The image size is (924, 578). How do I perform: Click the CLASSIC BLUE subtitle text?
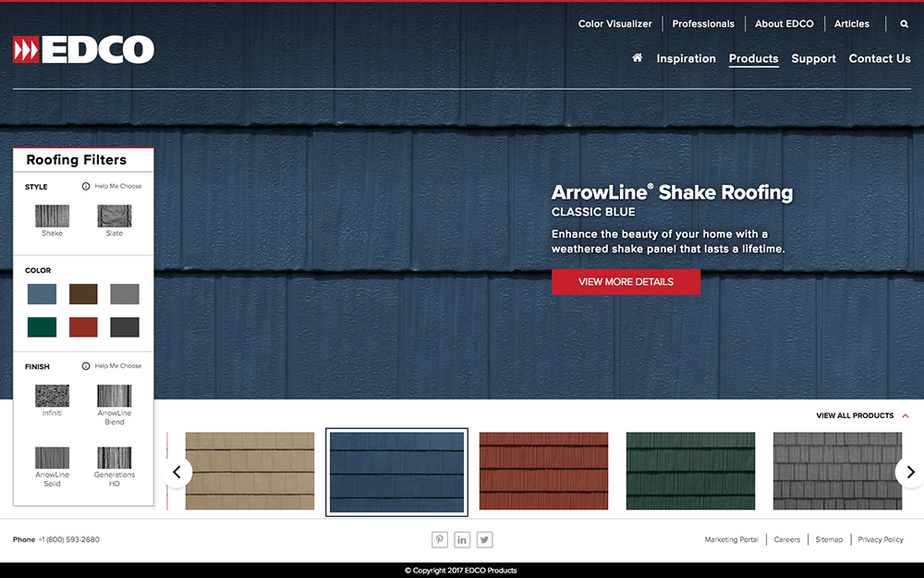point(593,213)
